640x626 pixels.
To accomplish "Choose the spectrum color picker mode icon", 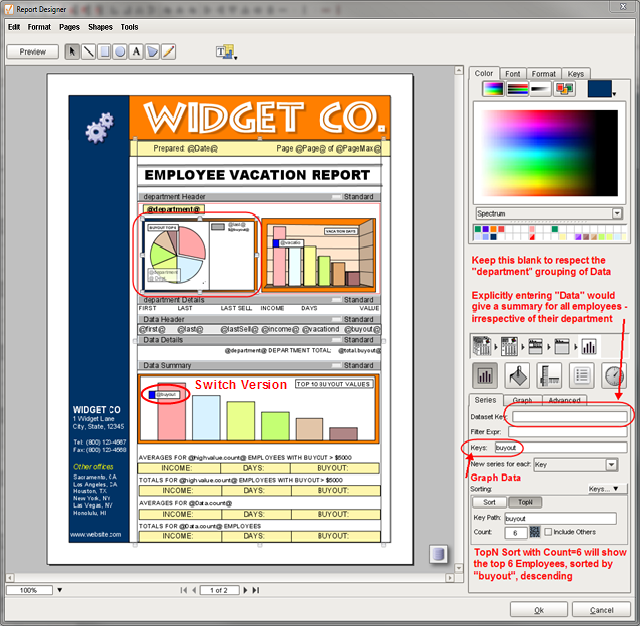I will pyautogui.click(x=493, y=88).
